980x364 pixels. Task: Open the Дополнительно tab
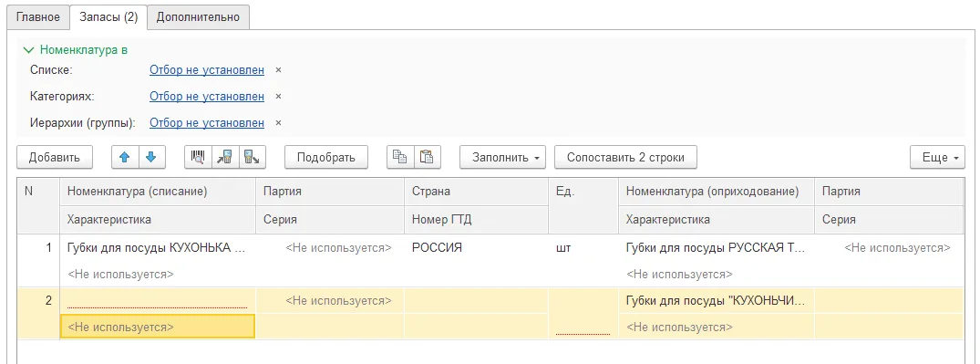click(x=198, y=17)
